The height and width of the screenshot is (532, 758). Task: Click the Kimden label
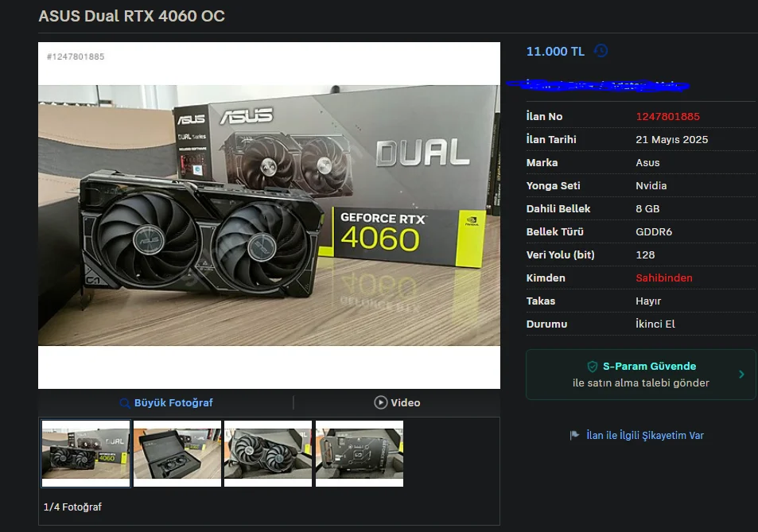[x=546, y=278]
